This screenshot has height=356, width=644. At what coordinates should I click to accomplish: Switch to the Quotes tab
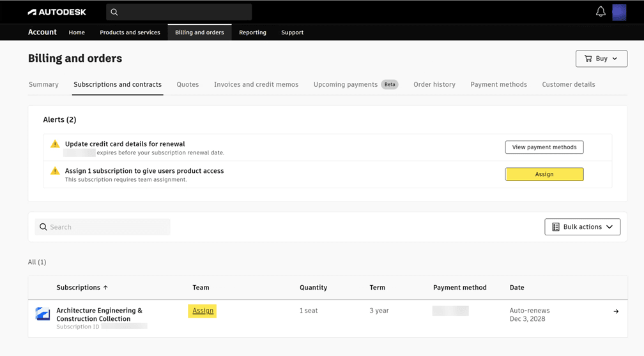tap(188, 84)
